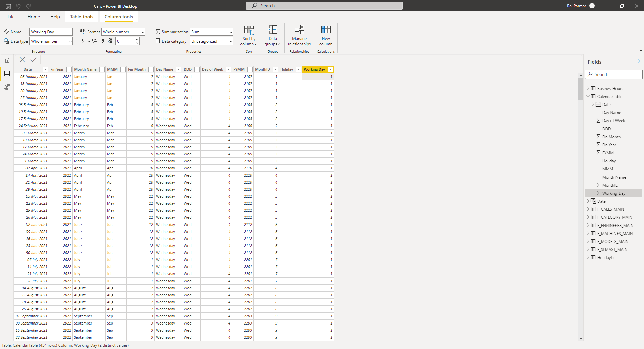Image resolution: width=644 pixels, height=349 pixels.
Task: Collapse the CalendarTable node
Action: pos(588,96)
